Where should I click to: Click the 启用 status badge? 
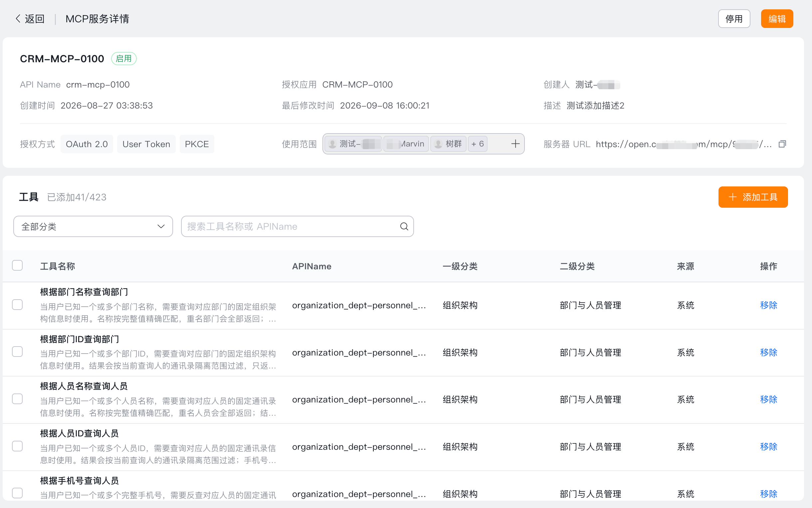point(124,59)
